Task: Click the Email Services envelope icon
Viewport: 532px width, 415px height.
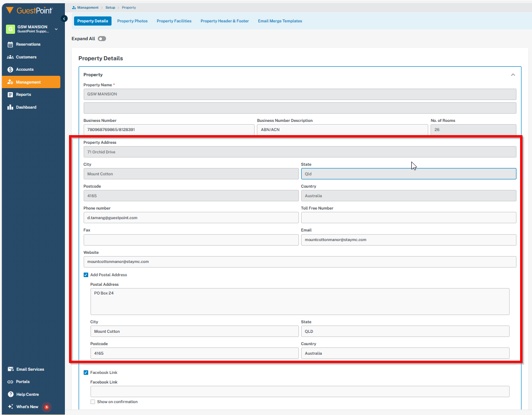Action: pos(11,369)
